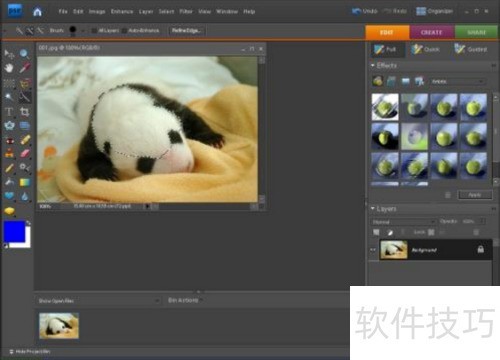The height and width of the screenshot is (360, 500).
Task: Click the Refine Edge button
Action: pos(186,31)
